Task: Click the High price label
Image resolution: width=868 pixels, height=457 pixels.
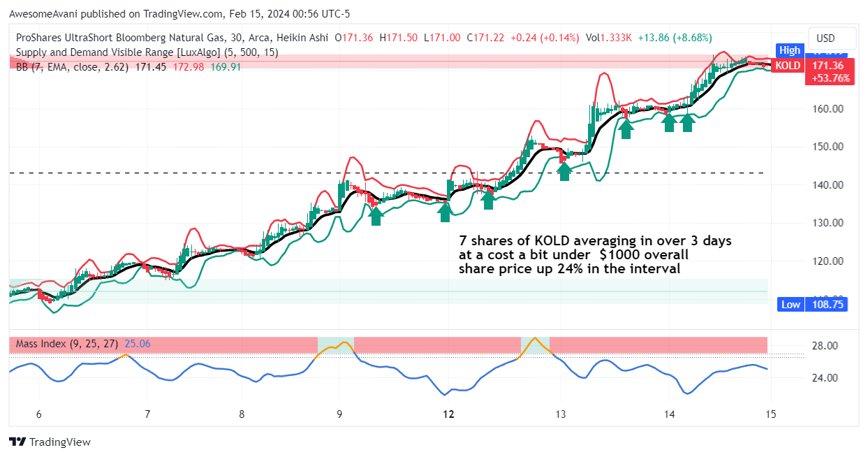Action: coord(790,50)
